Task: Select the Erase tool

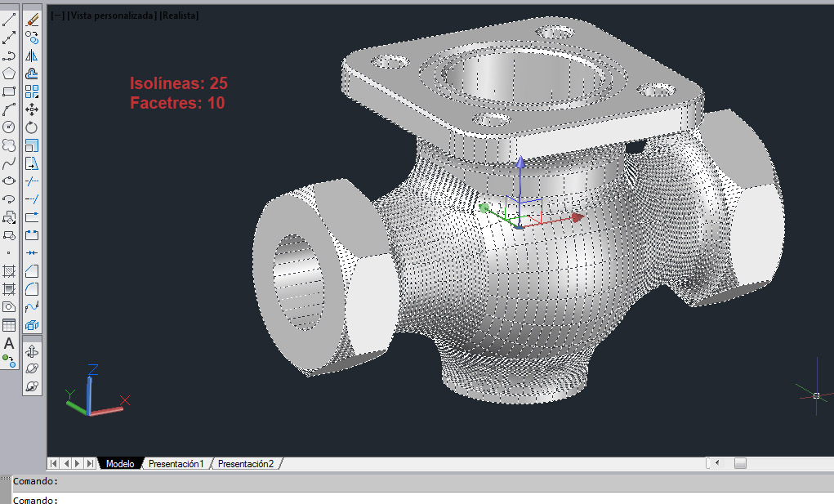Action: (32, 20)
